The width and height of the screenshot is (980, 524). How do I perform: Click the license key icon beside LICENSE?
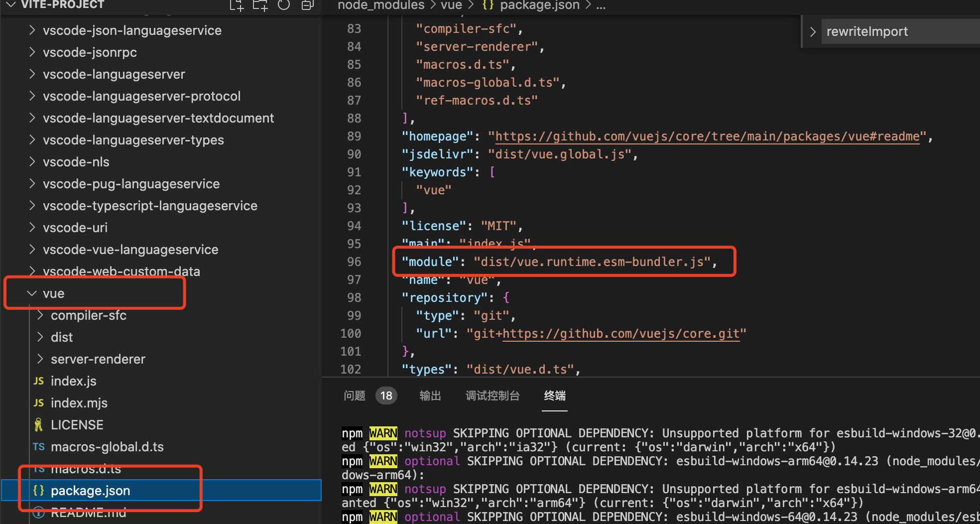(x=39, y=425)
